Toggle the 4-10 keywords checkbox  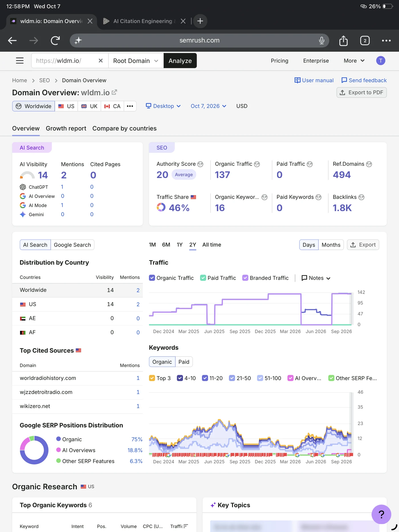pos(180,378)
